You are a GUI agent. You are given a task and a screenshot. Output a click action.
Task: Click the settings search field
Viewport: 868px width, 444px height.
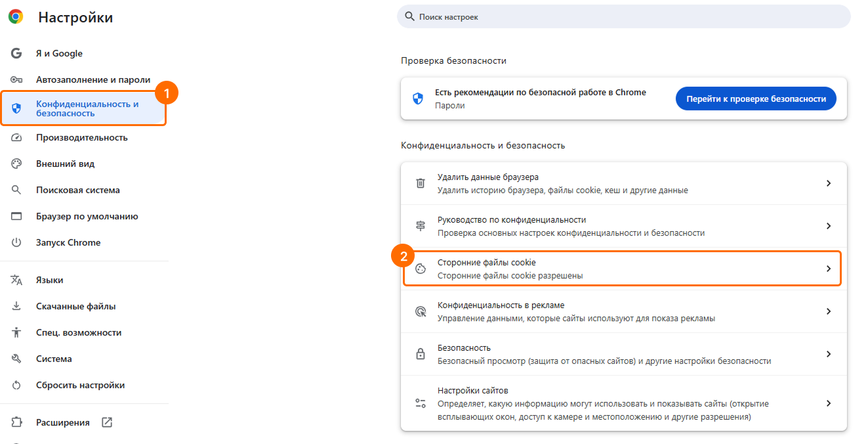coord(623,16)
